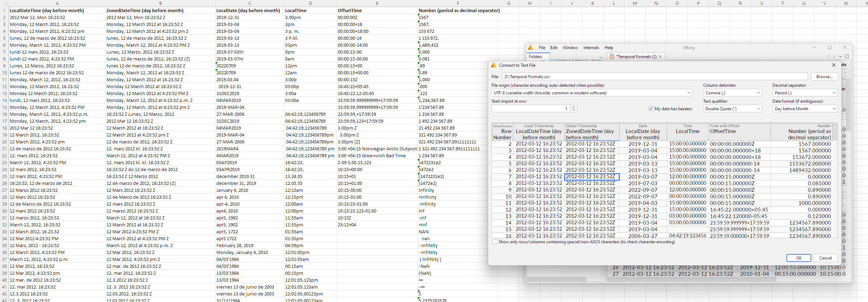Screen dimensions: 868x302
Task: Enable Show only rows with non-ASCII characters
Action: pos(495,242)
